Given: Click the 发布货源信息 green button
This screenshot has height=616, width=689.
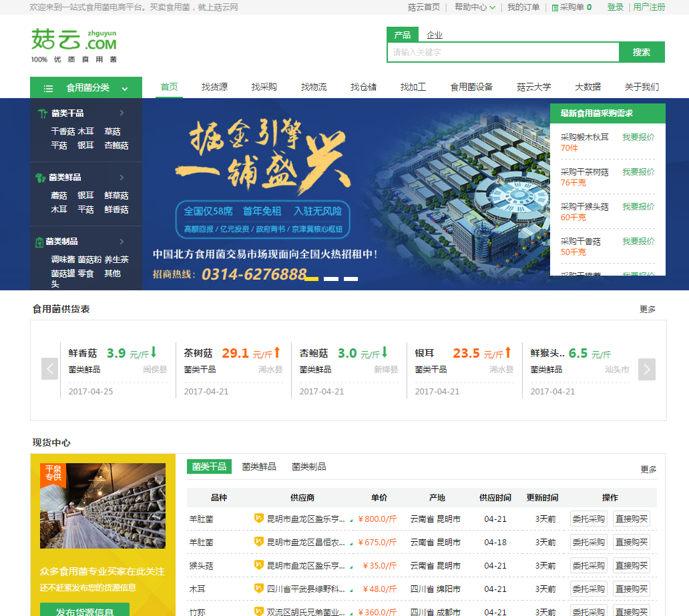Looking at the screenshot, I should click(x=85, y=610).
